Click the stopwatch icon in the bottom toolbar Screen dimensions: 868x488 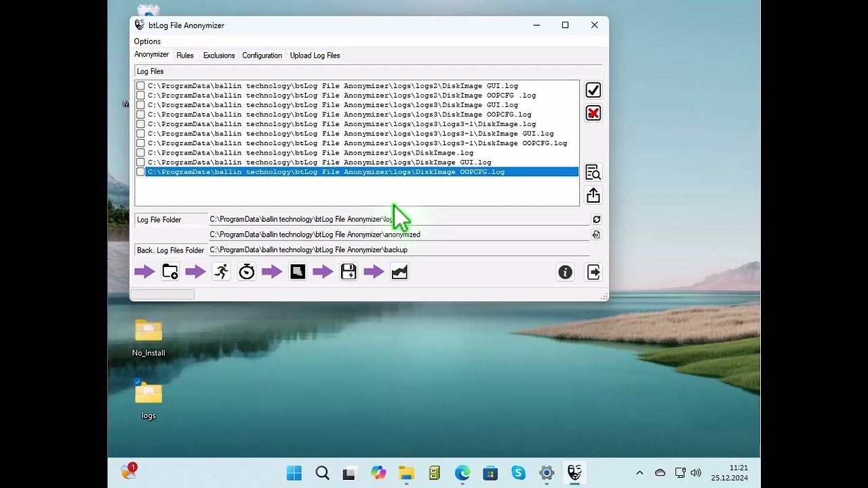coord(247,272)
